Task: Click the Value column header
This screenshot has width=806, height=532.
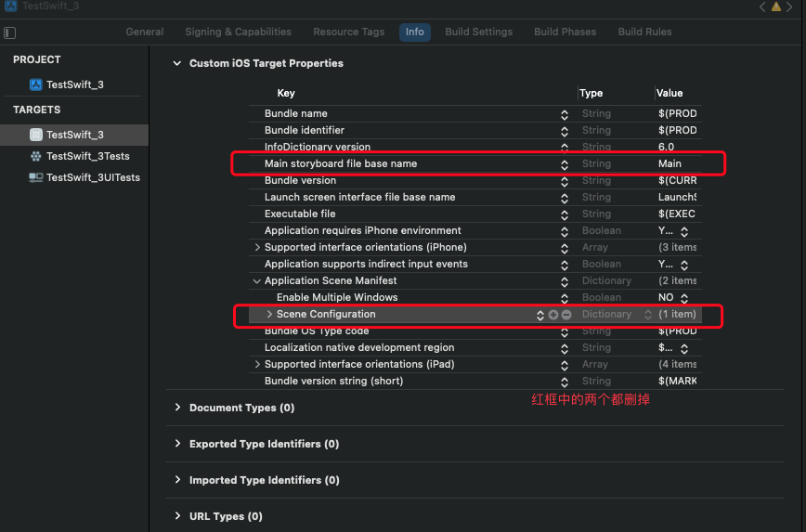Action: [669, 93]
